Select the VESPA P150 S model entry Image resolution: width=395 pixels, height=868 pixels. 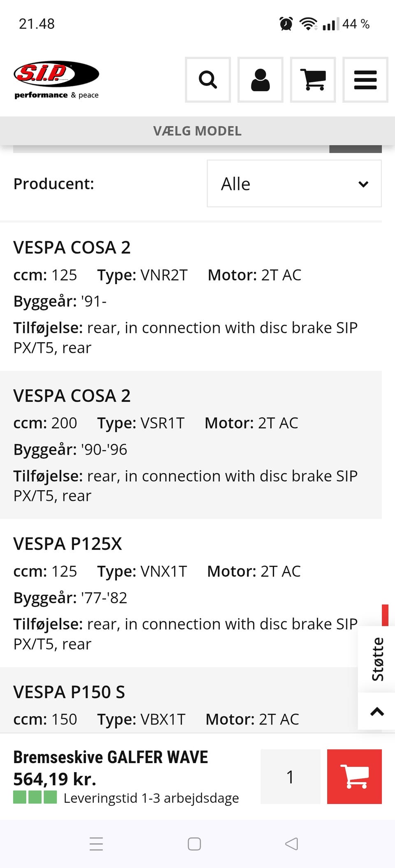click(x=69, y=692)
